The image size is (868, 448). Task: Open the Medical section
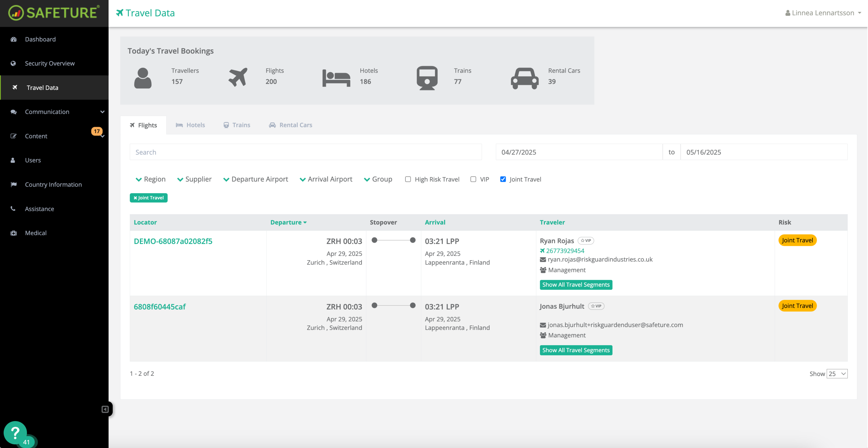pos(35,233)
